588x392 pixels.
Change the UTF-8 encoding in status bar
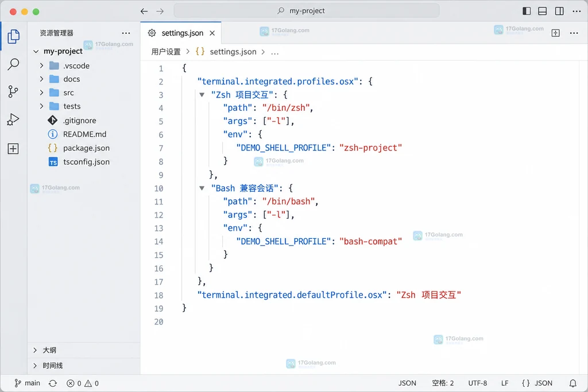point(477,383)
